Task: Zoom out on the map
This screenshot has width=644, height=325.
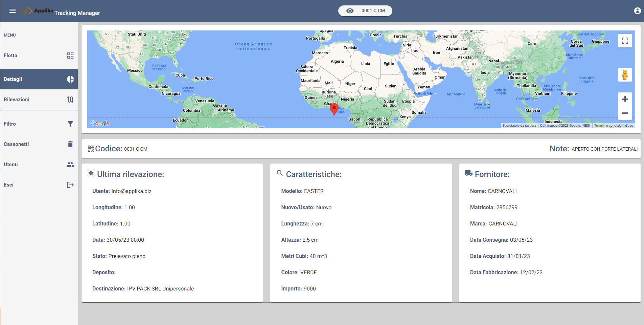Action: coord(625,113)
